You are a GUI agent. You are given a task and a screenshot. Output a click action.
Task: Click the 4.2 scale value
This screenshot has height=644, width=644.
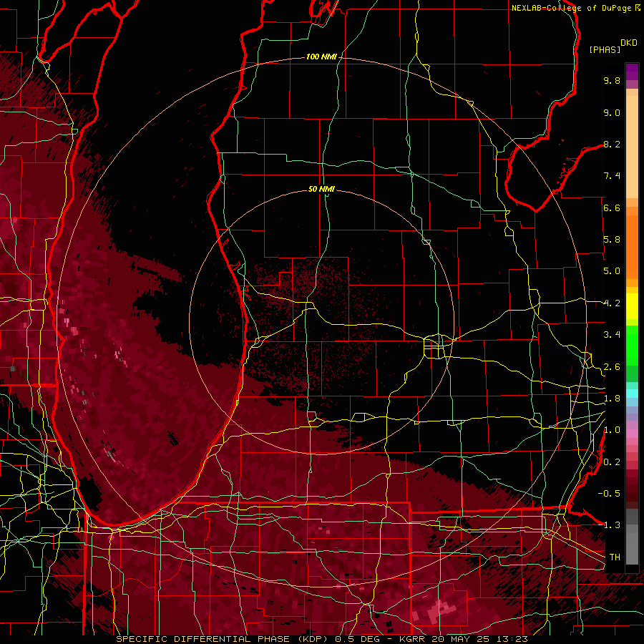point(612,303)
